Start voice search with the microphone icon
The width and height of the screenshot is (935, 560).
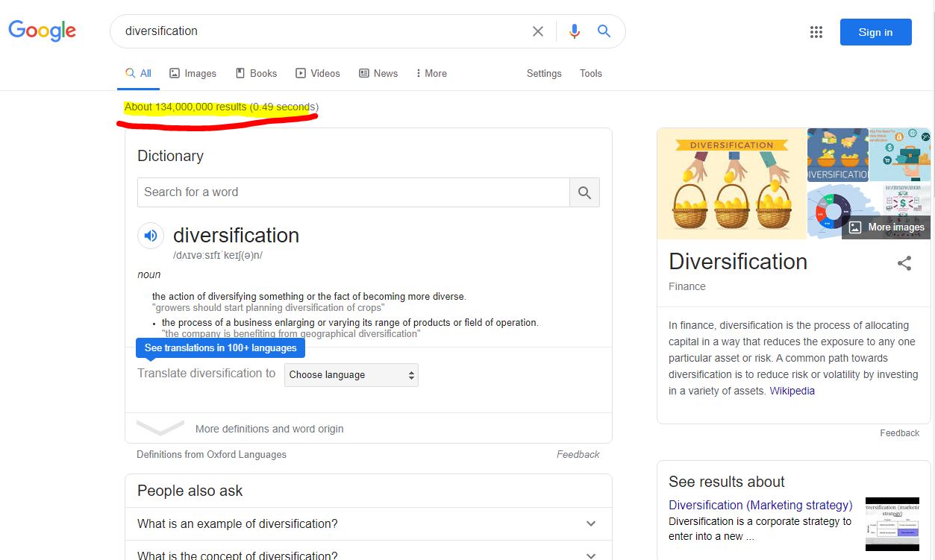574,31
